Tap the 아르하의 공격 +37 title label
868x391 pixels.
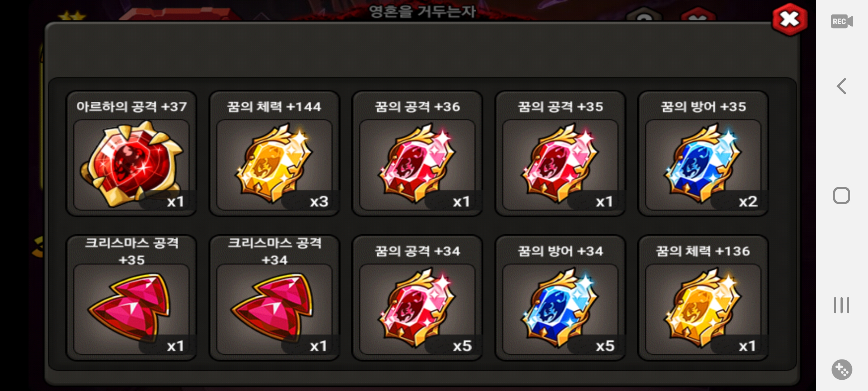coord(131,107)
